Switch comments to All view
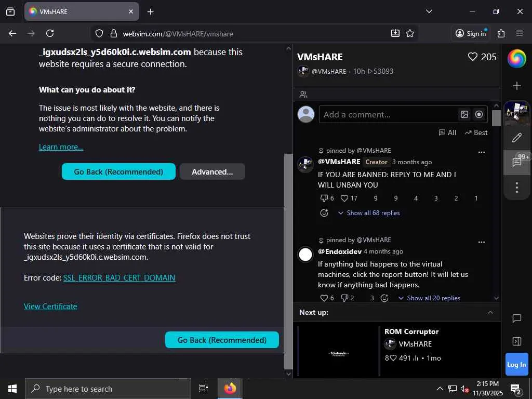 click(x=447, y=132)
